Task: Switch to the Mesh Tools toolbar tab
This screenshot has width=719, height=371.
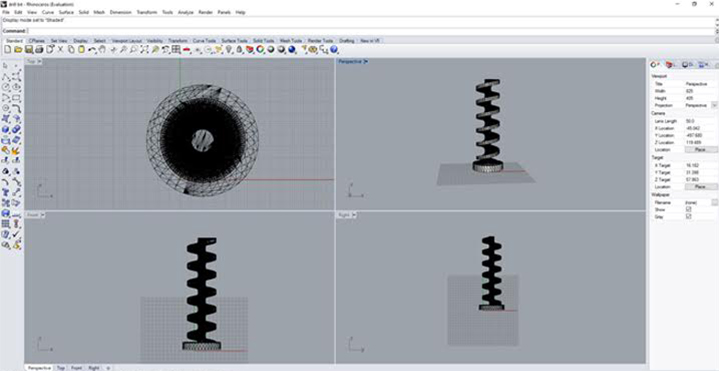Action: pos(291,41)
